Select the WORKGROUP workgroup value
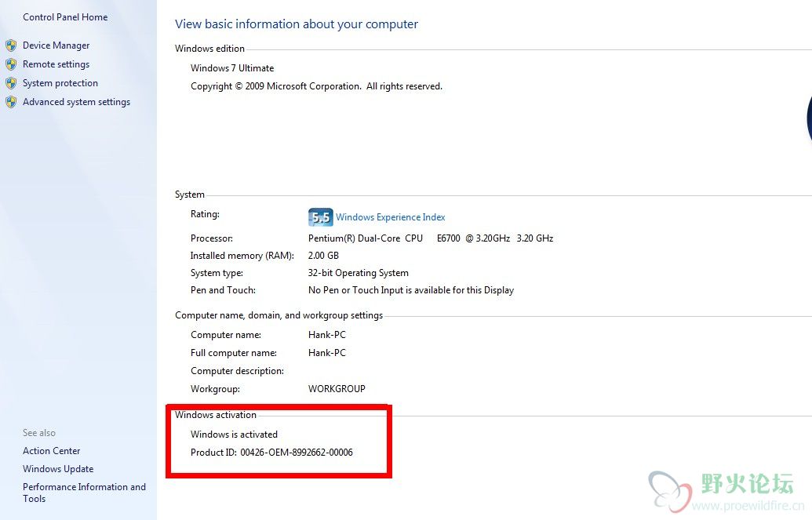 (337, 388)
